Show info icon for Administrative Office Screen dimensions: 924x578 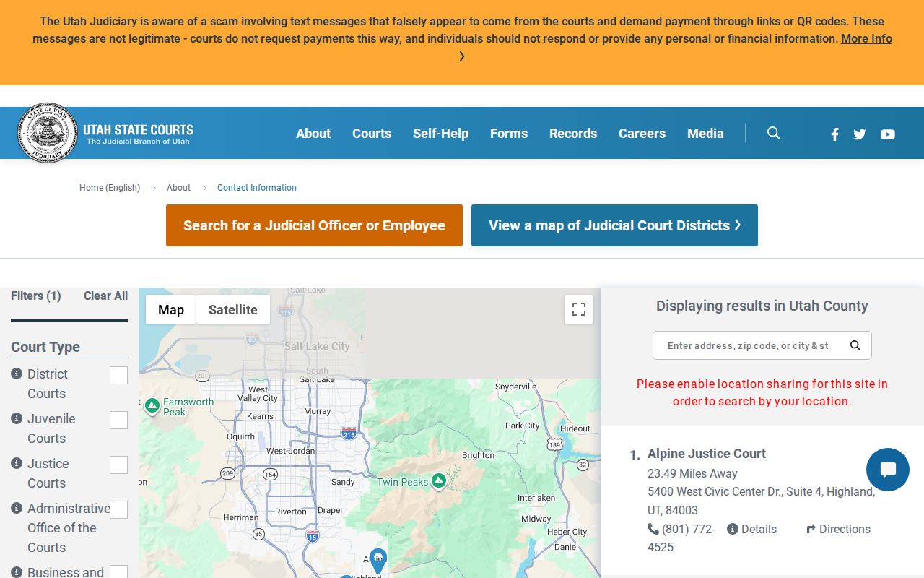coord(17,508)
